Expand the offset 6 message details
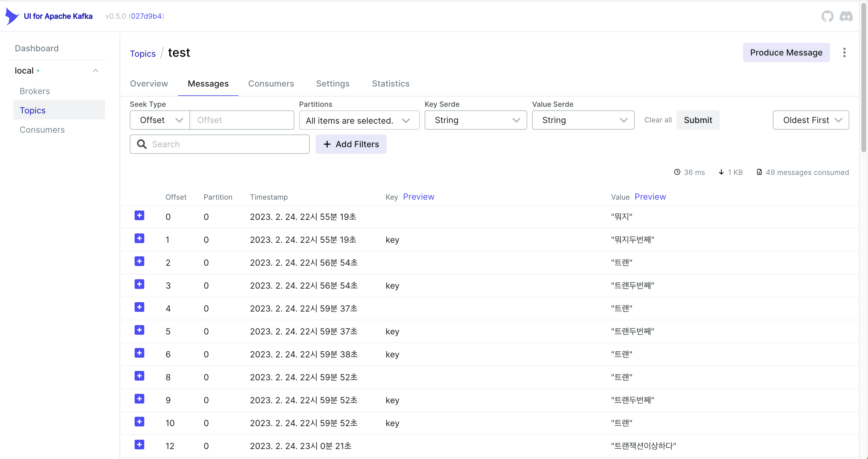Viewport: 868px width, 459px height. pyautogui.click(x=139, y=353)
